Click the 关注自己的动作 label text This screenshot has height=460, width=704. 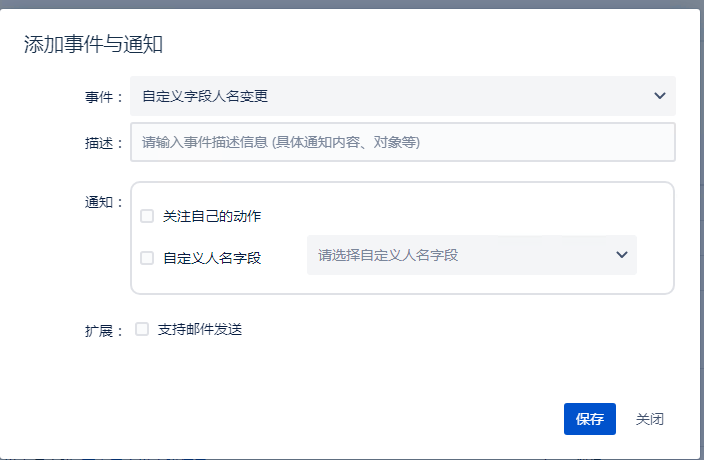tap(212, 216)
